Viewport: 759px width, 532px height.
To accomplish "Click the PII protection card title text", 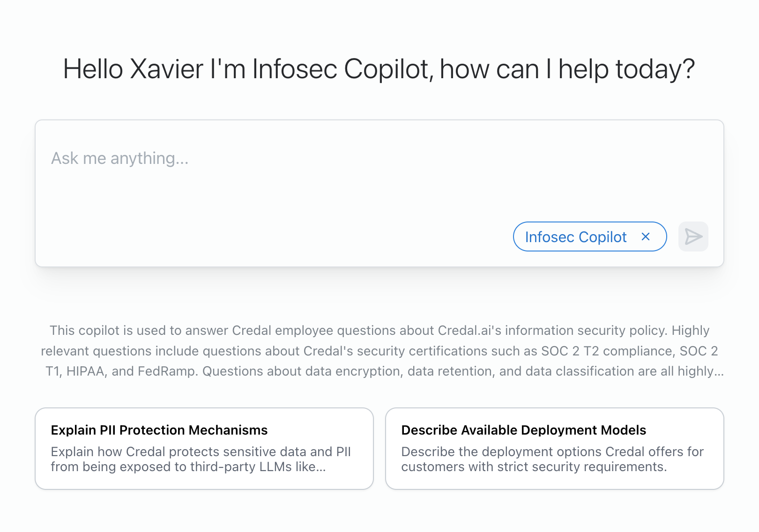I will (159, 430).
